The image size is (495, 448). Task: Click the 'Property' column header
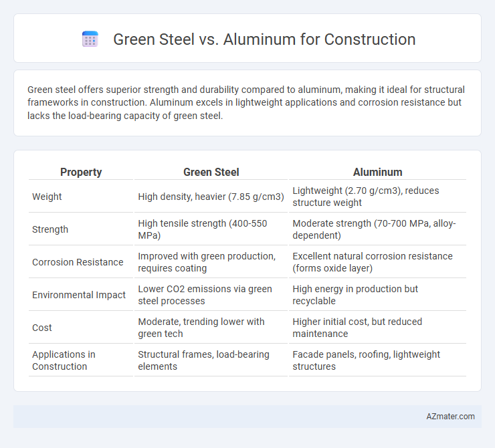pyautogui.click(x=81, y=173)
